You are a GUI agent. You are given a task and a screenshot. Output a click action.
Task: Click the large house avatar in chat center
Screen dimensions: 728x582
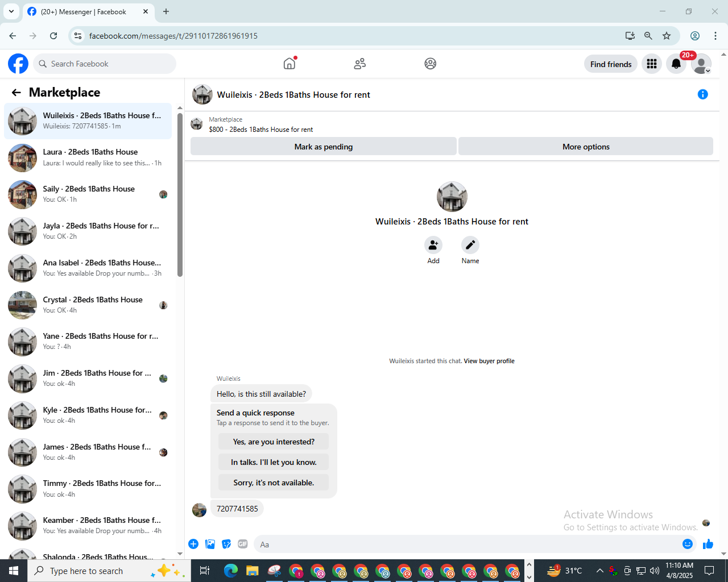452,197
